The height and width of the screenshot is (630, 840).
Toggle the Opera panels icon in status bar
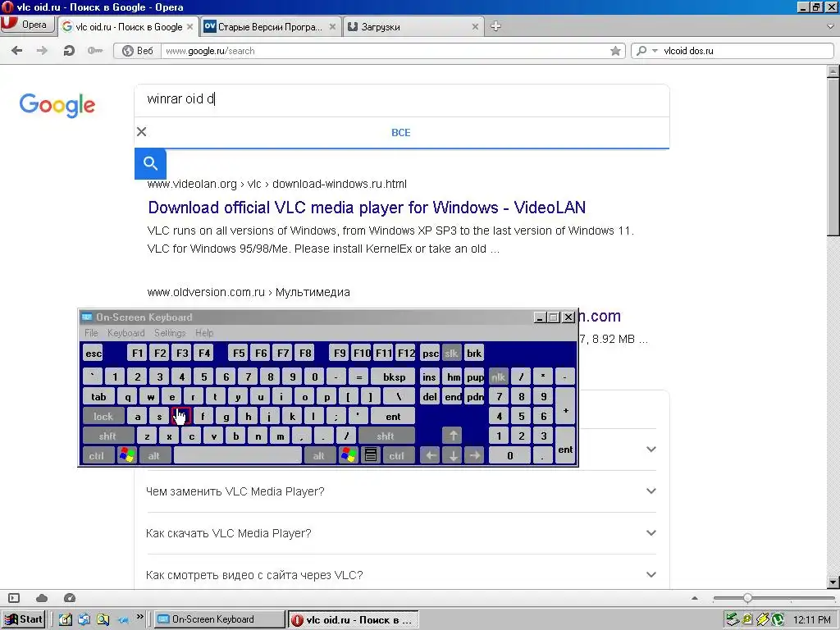14,598
